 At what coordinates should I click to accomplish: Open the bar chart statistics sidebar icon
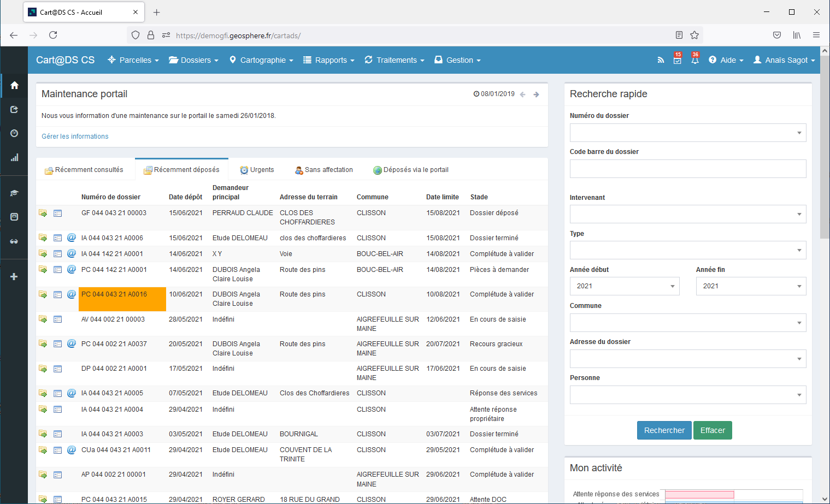[14, 158]
